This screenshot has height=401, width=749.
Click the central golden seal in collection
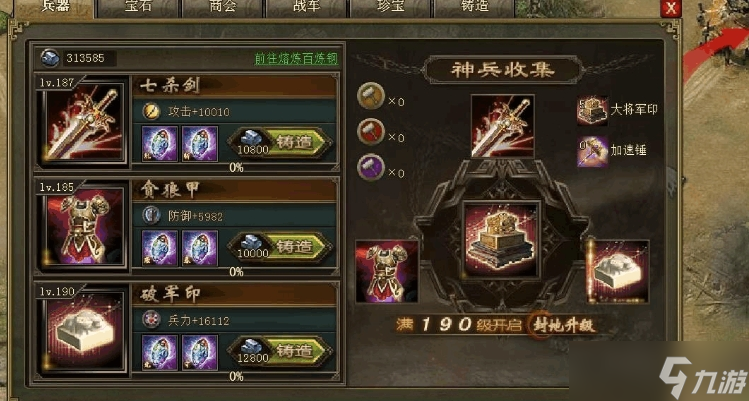click(x=502, y=239)
